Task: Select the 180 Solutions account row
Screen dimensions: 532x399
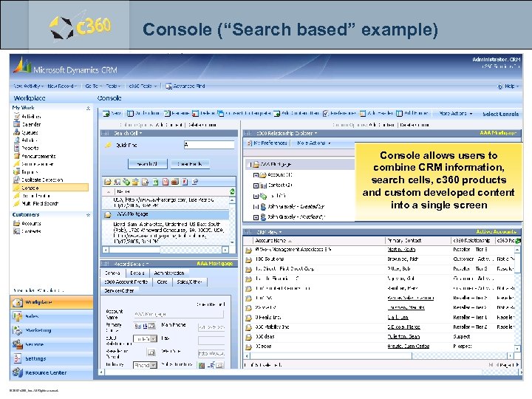Action: click(379, 259)
